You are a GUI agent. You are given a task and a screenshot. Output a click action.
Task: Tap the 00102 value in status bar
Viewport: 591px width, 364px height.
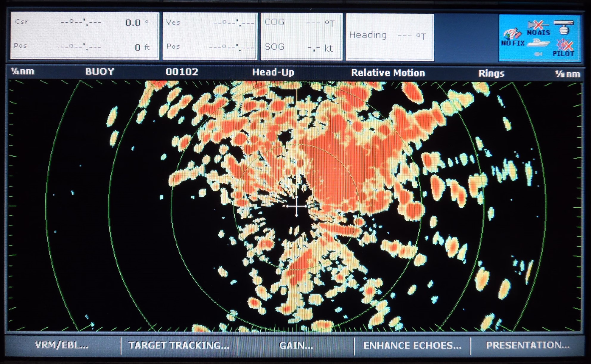tap(182, 72)
